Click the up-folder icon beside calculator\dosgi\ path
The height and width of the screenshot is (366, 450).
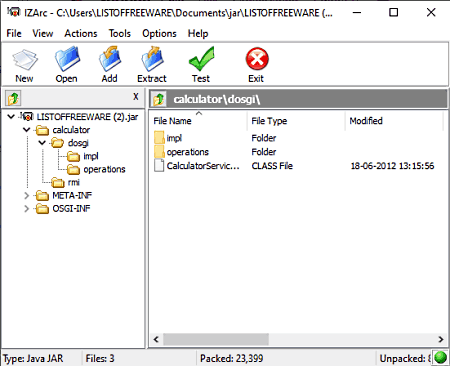[159, 99]
